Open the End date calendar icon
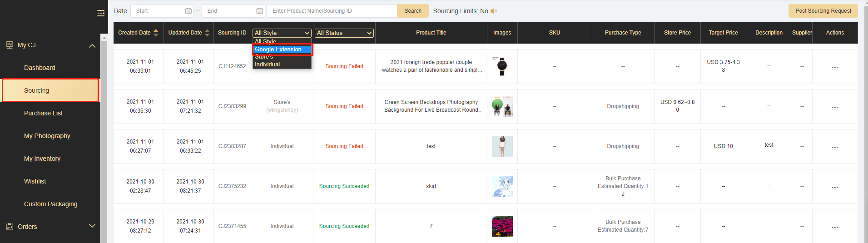The image size is (868, 243). 259,11
